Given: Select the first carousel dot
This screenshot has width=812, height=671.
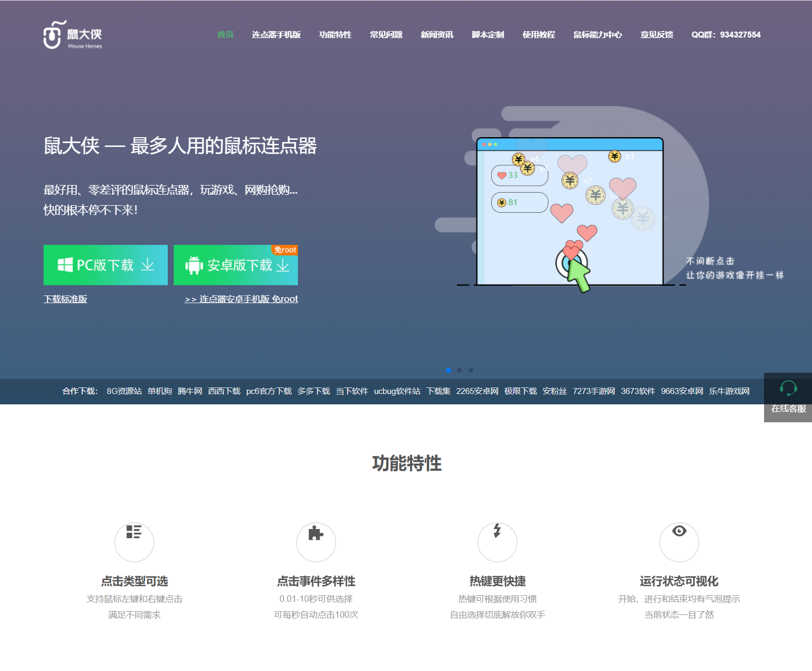Looking at the screenshot, I should (448, 370).
